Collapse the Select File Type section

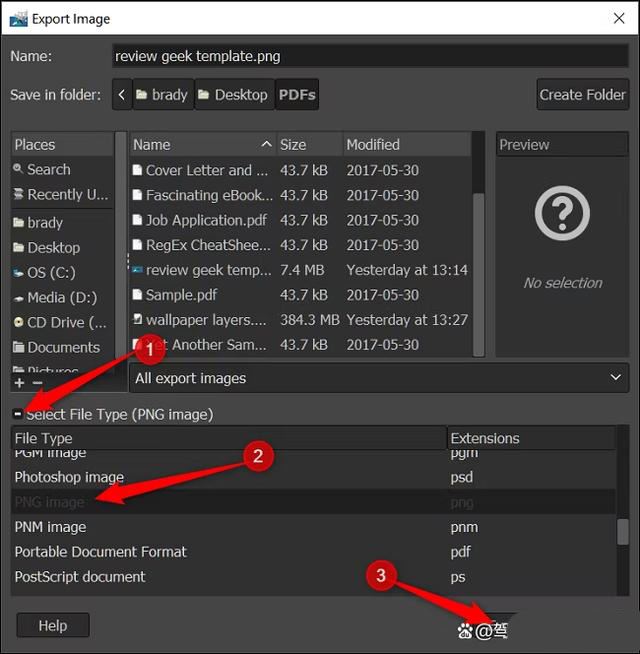[x=18, y=414]
